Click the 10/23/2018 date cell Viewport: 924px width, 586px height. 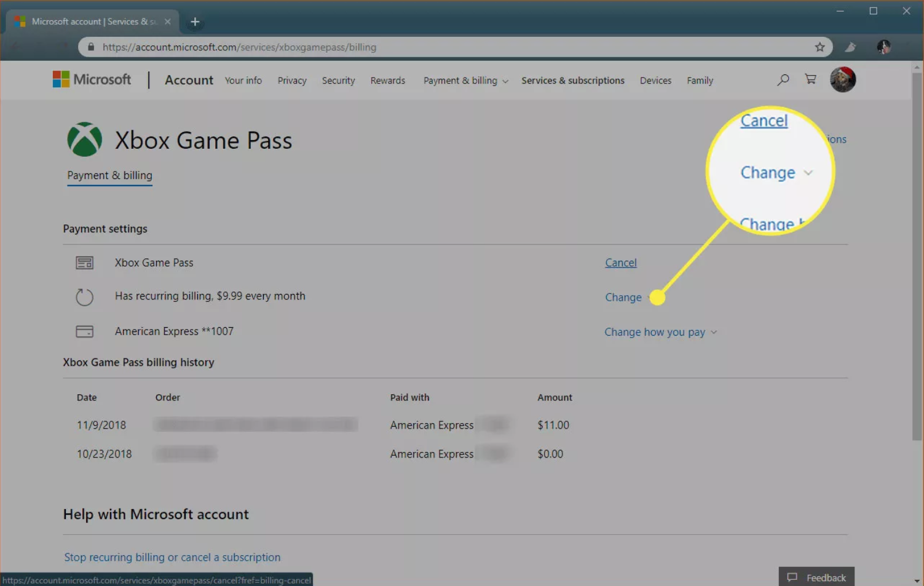(105, 454)
